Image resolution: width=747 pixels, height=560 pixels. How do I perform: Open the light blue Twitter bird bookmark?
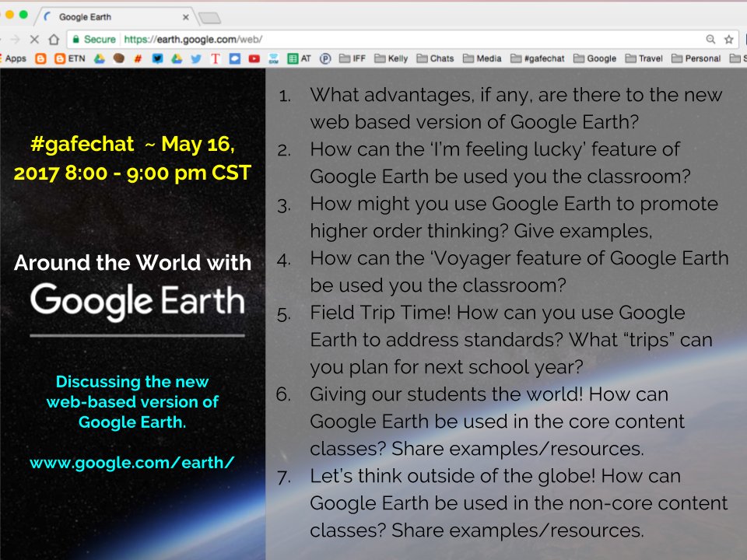[196, 58]
